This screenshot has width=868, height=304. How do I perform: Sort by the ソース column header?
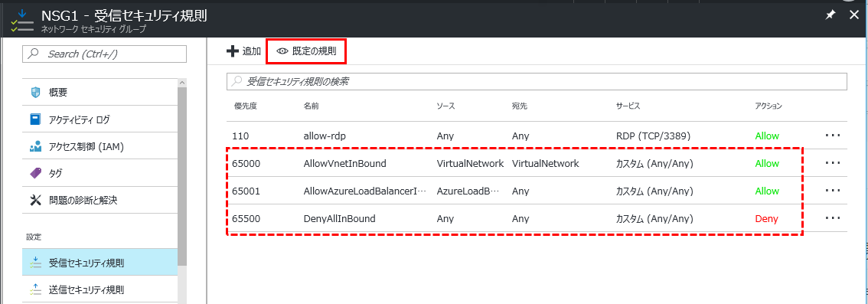[445, 106]
